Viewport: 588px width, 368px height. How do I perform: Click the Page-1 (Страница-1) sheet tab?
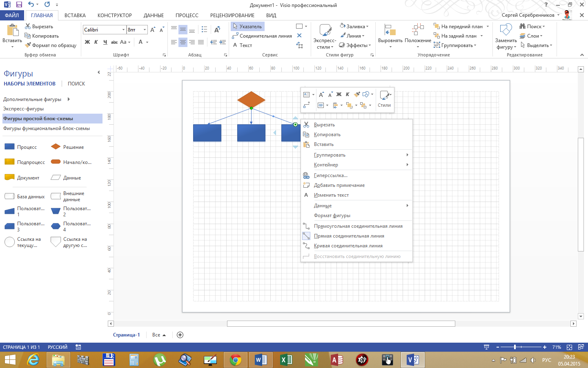click(x=126, y=335)
